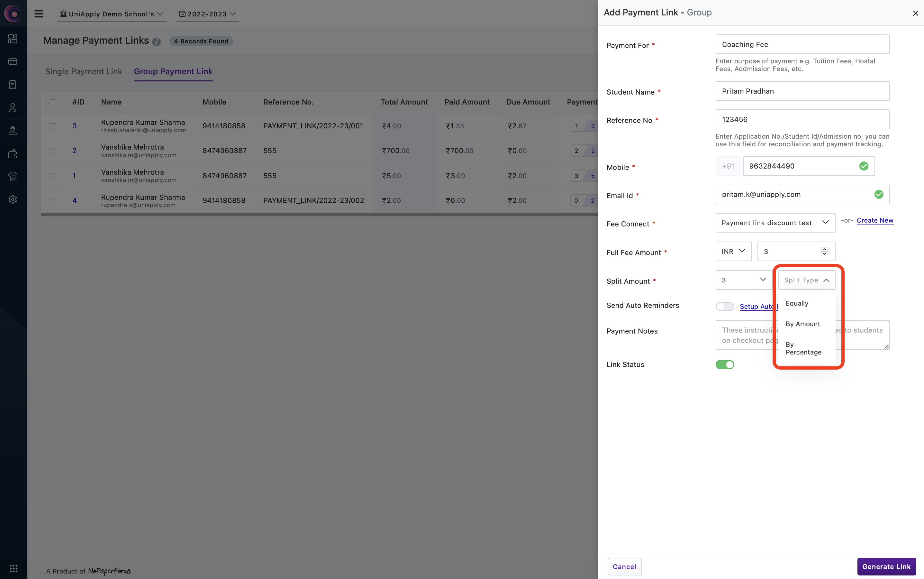Image resolution: width=924 pixels, height=579 pixels.
Task: Open record ID 1 link
Action: pos(74,176)
